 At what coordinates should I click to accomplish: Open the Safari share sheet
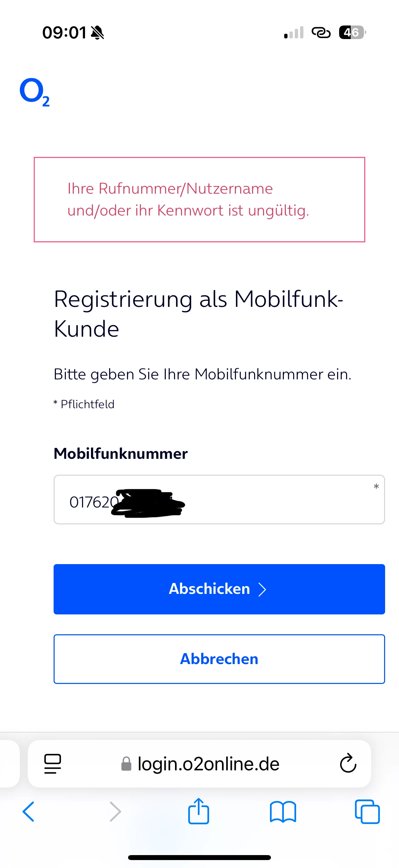click(x=198, y=811)
